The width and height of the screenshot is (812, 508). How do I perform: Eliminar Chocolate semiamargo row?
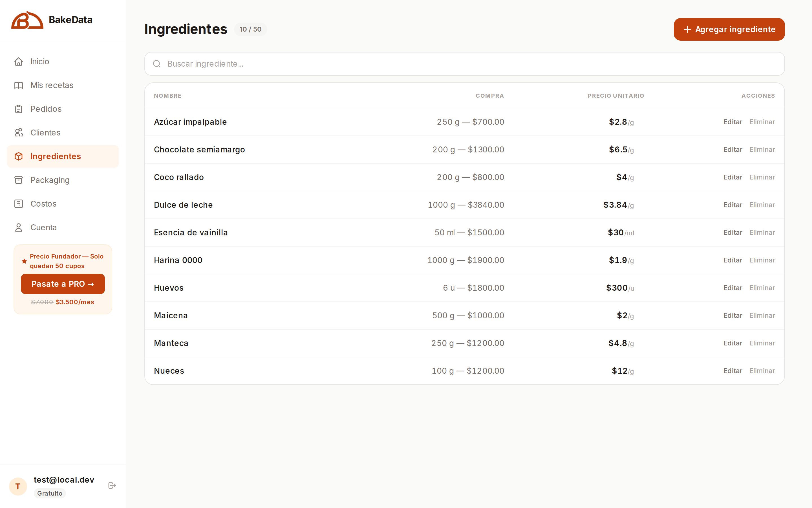click(762, 150)
